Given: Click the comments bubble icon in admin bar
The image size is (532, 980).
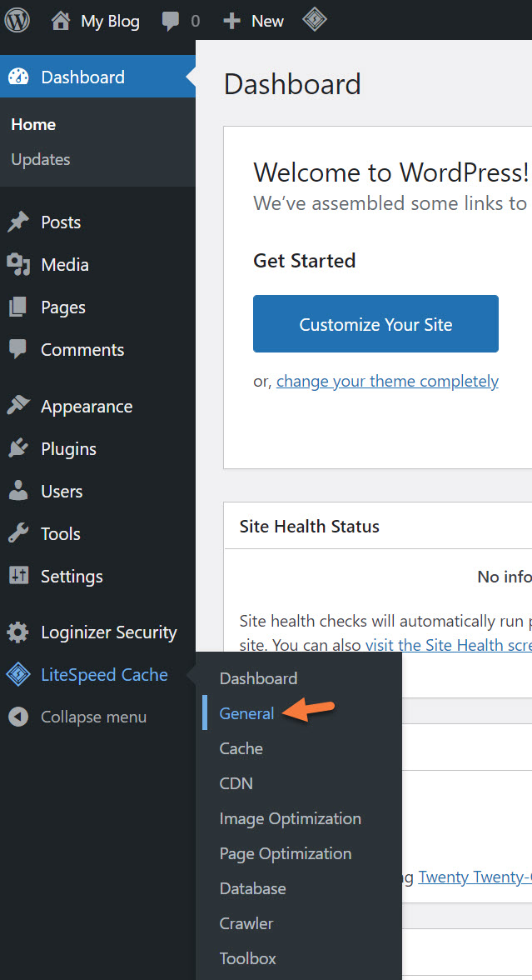Looking at the screenshot, I should tap(172, 21).
